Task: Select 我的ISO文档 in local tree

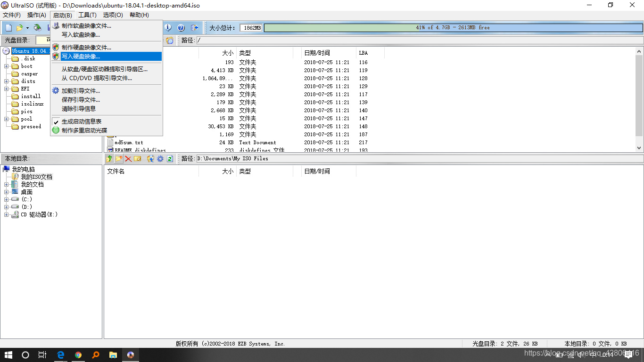Action: coord(36,177)
